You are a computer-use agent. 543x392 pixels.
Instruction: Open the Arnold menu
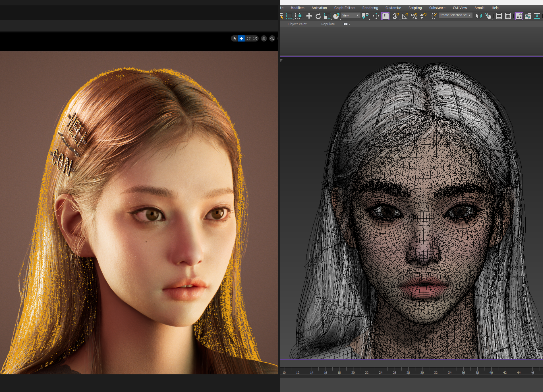[x=479, y=8]
